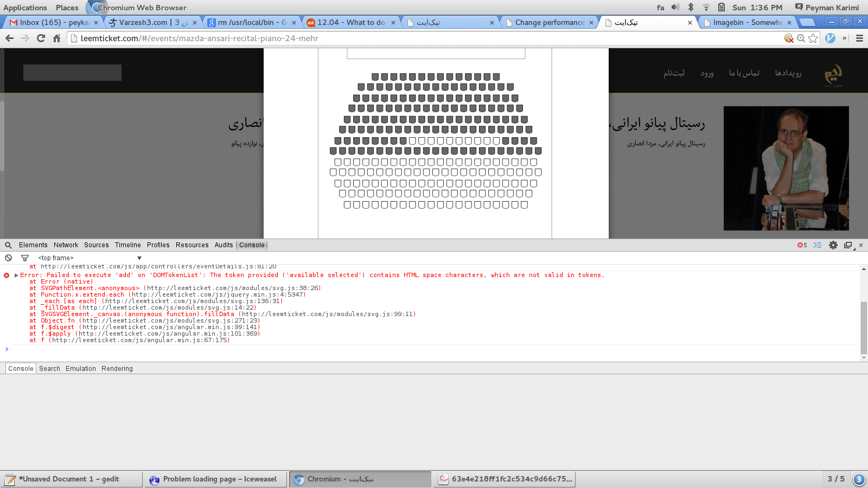Open the site logo in the header
868x488 pixels.
(833, 75)
